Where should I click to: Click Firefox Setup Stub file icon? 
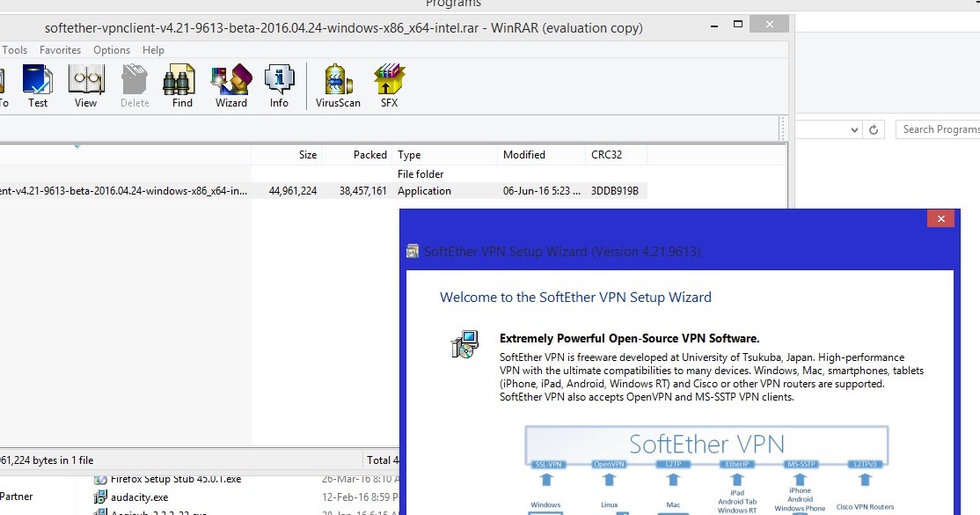[100, 479]
